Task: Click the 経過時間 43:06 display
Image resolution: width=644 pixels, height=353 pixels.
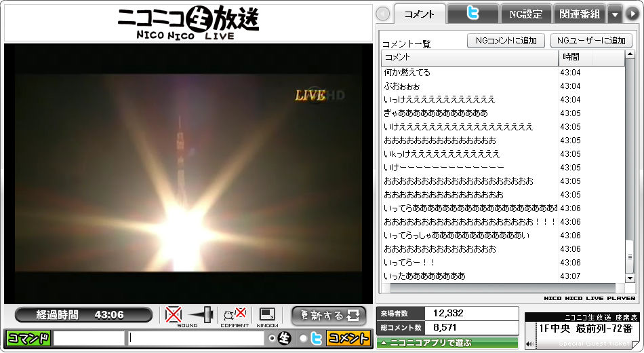Action: [83, 315]
